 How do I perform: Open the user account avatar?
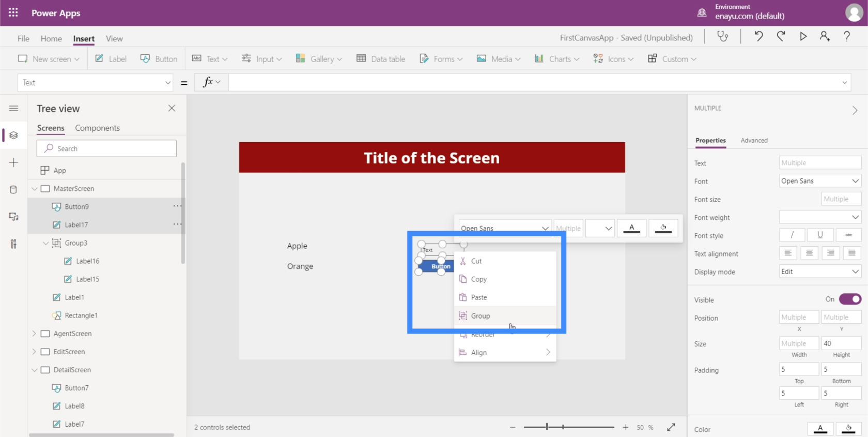pyautogui.click(x=854, y=13)
